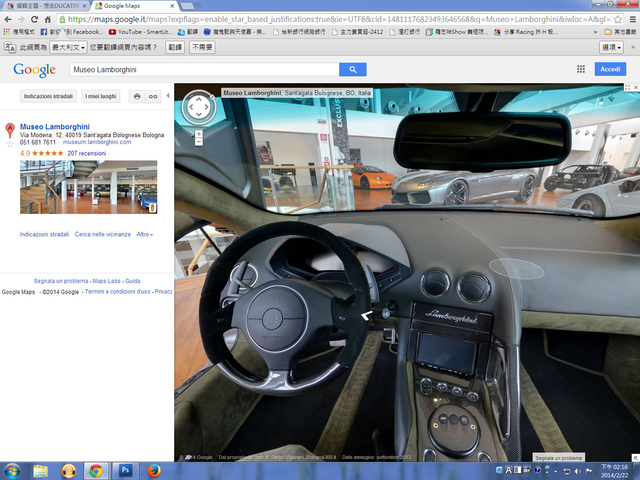Image resolution: width=640 pixels, height=480 pixels.
Task: Open the browser Home page icon
Action: click(48, 19)
